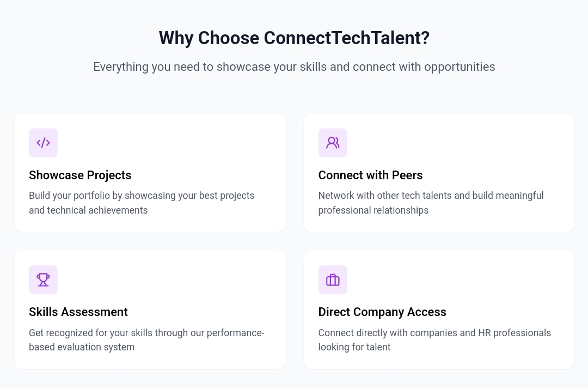588x388 pixels.
Task: Click the word 'opportunities' in the subtitle
Action: click(460, 67)
